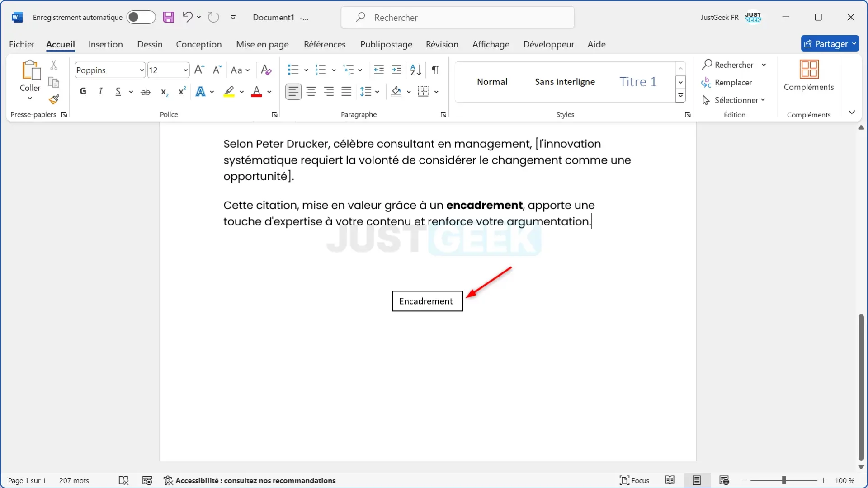Open accessibility recommendations in status bar
Viewport: 868px width, 488px height.
click(x=250, y=480)
